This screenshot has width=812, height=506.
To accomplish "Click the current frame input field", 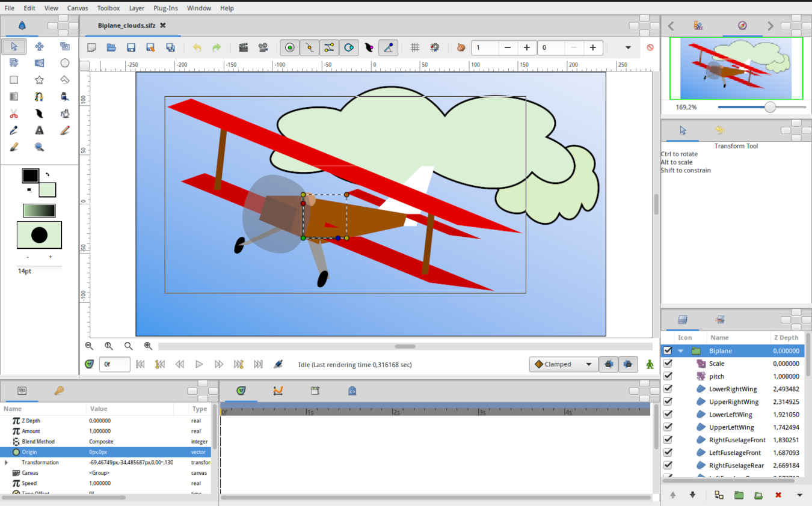I will tap(114, 364).
